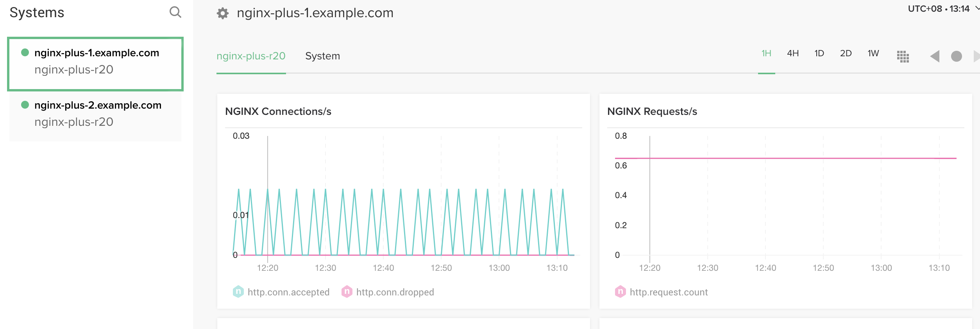This screenshot has width=980, height=329.
Task: Step forward in time with right arrow
Action: point(976,56)
